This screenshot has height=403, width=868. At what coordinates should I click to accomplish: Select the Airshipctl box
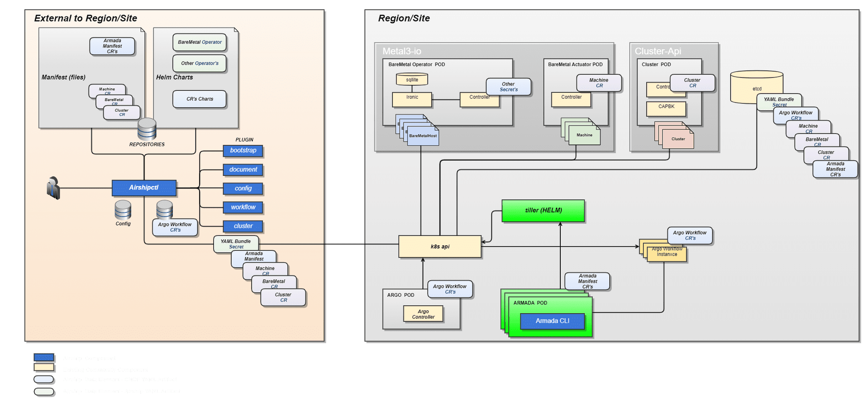click(x=144, y=188)
